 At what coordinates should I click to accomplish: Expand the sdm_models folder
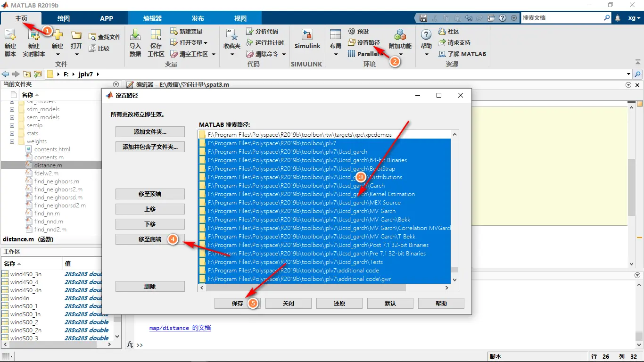(12, 109)
